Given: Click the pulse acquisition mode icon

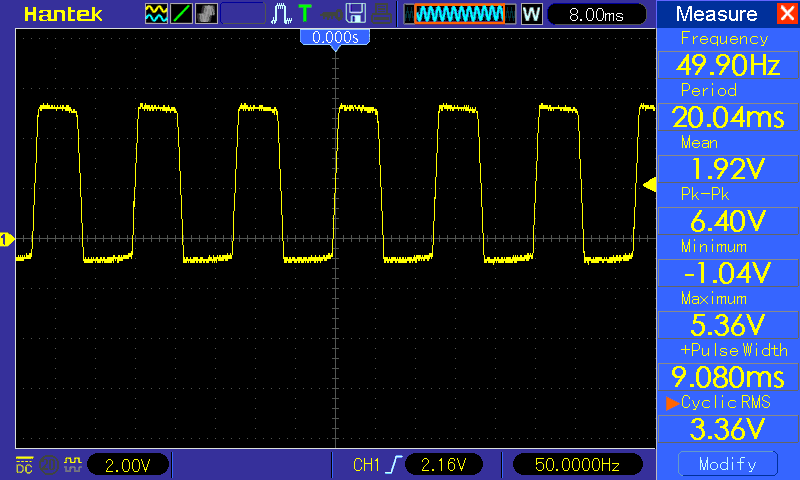Looking at the screenshot, I should click(281, 14).
